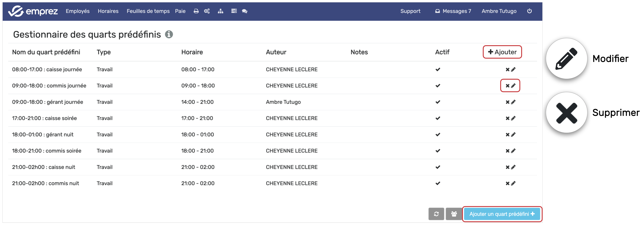The height and width of the screenshot is (226, 644).
Task: Delete the caisse journée shift
Action: (507, 70)
